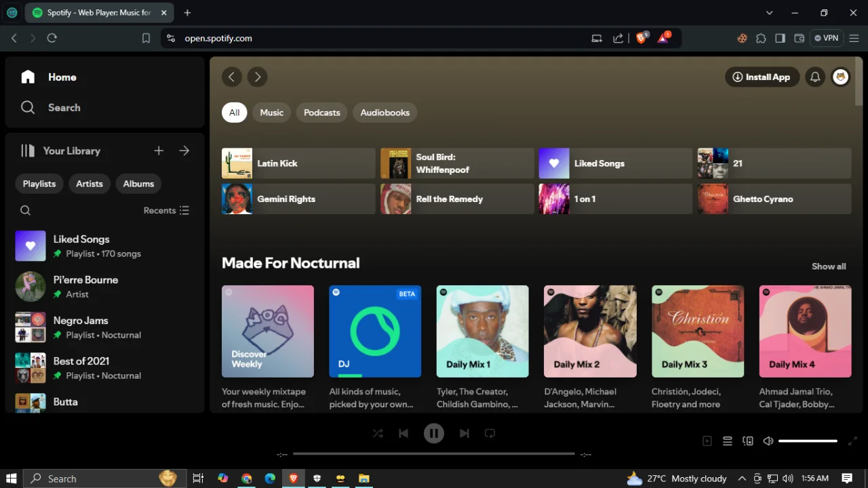Screen dimensions: 868x488
Task: Go to Spotify Home in sidebar
Action: point(49,77)
